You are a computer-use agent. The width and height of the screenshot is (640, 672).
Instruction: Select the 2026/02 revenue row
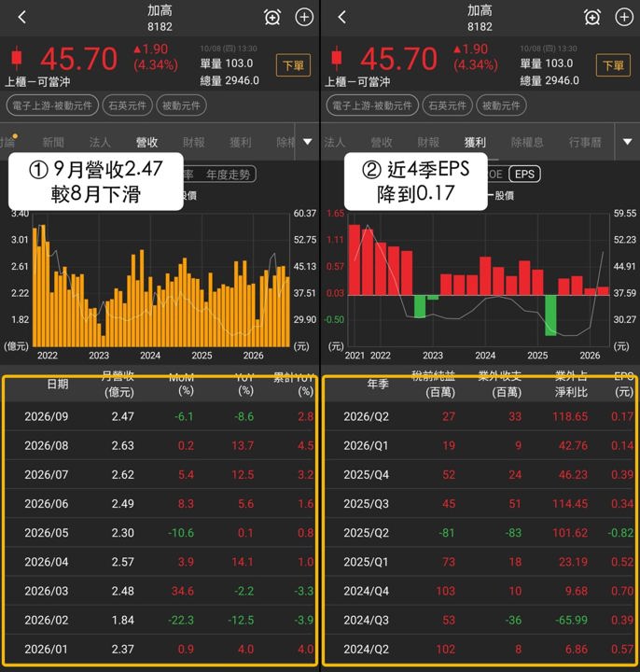coord(160,620)
